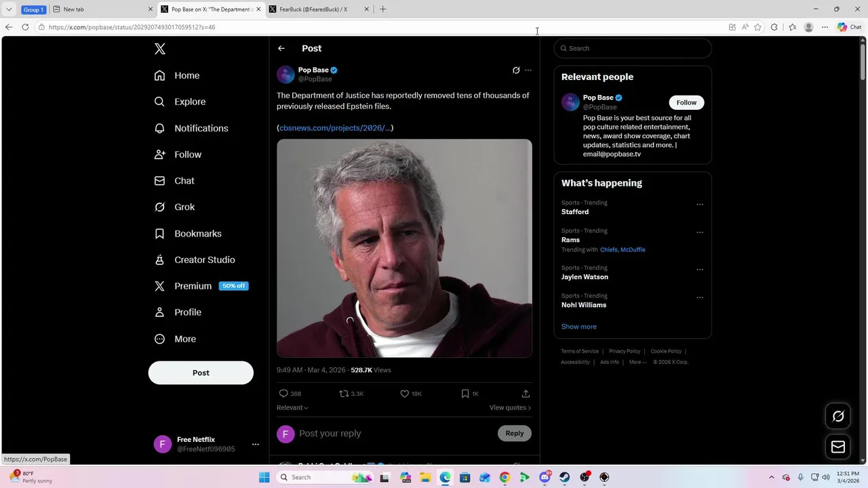Open the Chiefs, McDuffie trending link
The height and width of the screenshot is (488, 868).
623,249
